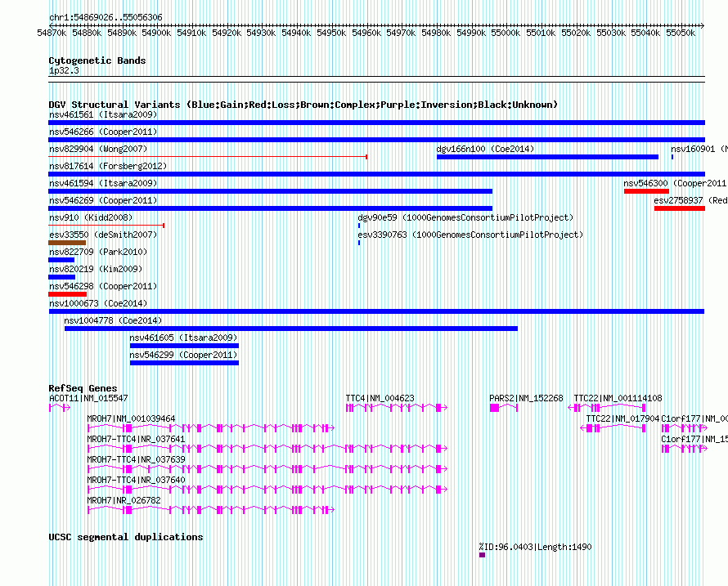Click the 54960k ruler position
This screenshot has height=586, width=728.
point(366,33)
